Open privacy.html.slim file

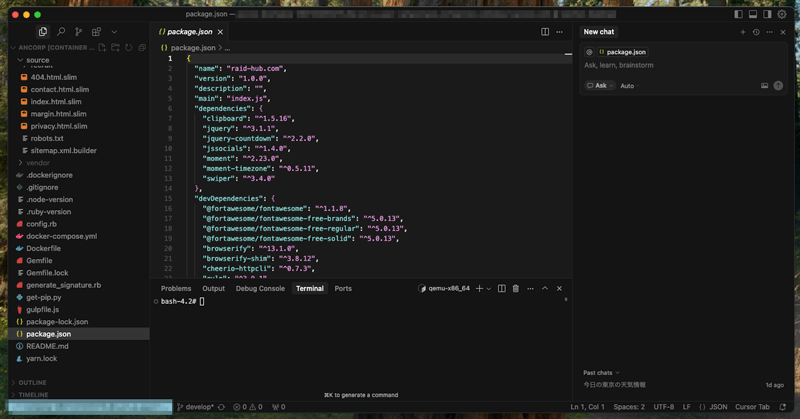59,126
